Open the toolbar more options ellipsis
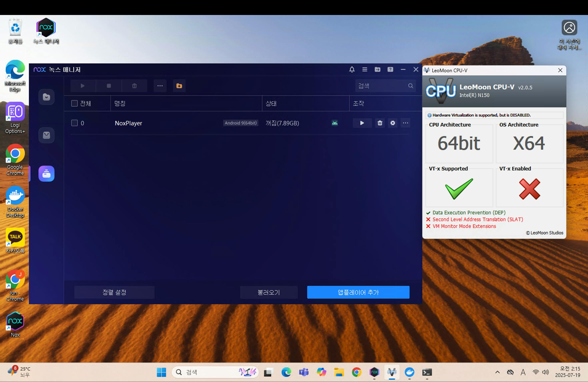This screenshot has width=588, height=382. 160,86
